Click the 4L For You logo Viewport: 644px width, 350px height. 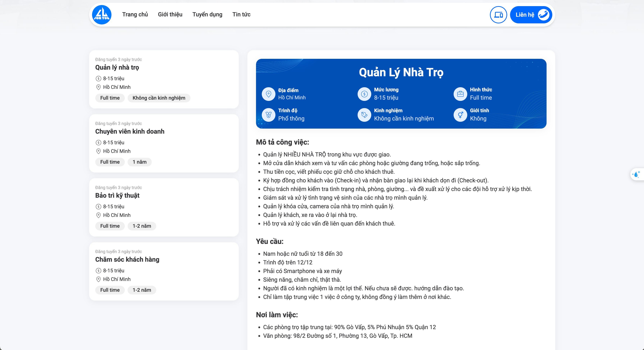(102, 15)
